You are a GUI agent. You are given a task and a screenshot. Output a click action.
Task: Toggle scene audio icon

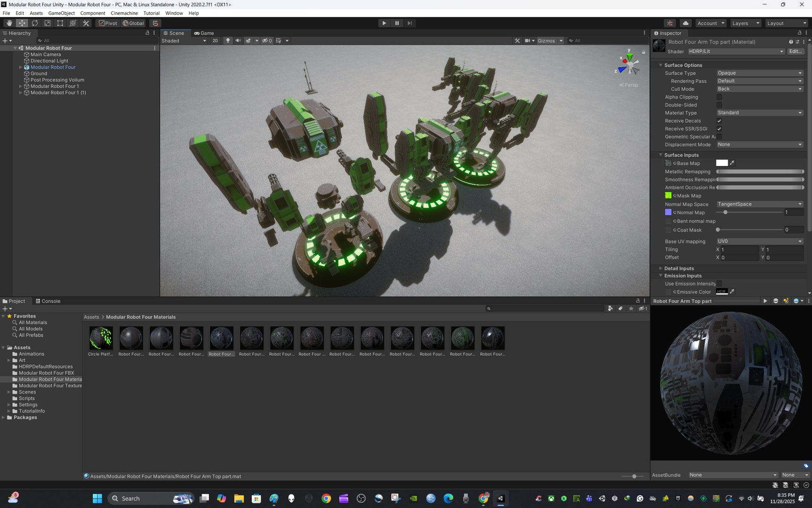pyautogui.click(x=238, y=40)
